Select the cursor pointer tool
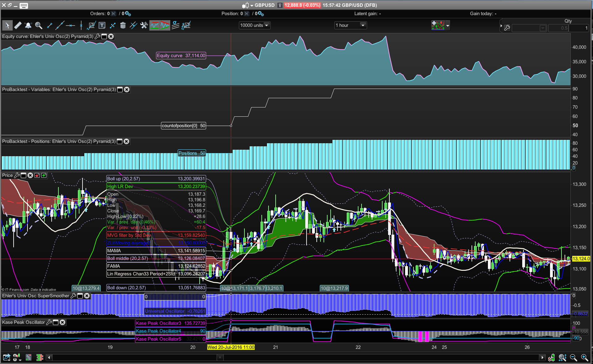Image resolution: width=593 pixels, height=364 pixels. [x=7, y=25]
